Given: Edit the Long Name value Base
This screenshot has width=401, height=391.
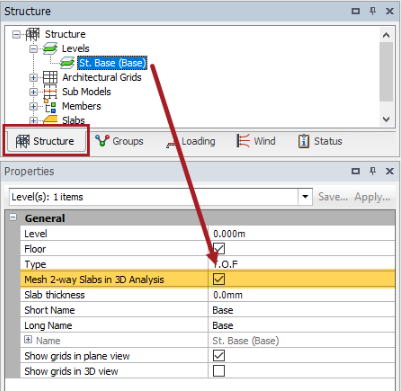Looking at the screenshot, I should point(302,326).
